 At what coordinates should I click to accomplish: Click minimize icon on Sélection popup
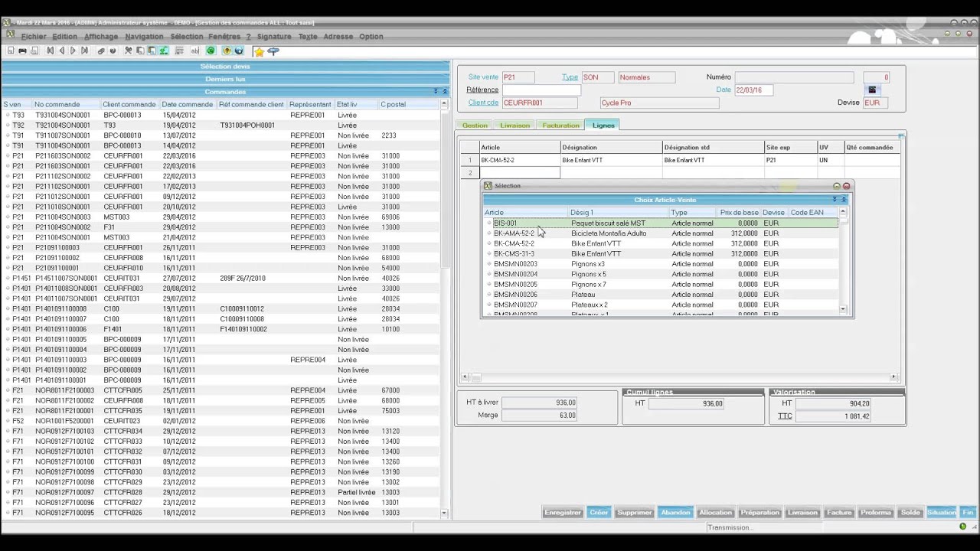(x=837, y=186)
